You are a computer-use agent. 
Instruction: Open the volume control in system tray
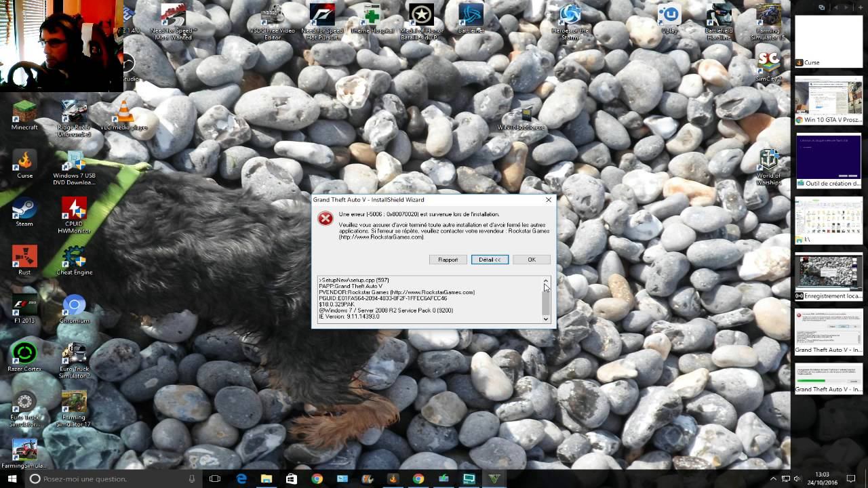coord(797,479)
